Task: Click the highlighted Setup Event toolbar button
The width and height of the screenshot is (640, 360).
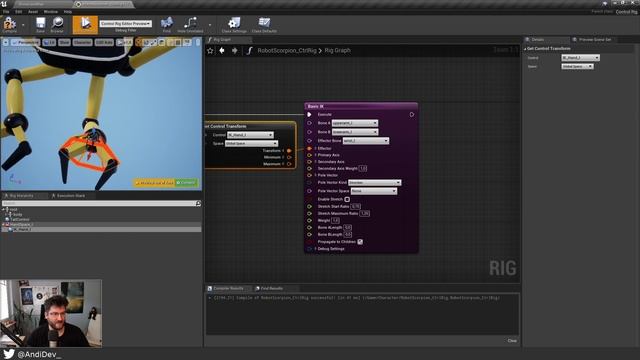Action: click(85, 24)
